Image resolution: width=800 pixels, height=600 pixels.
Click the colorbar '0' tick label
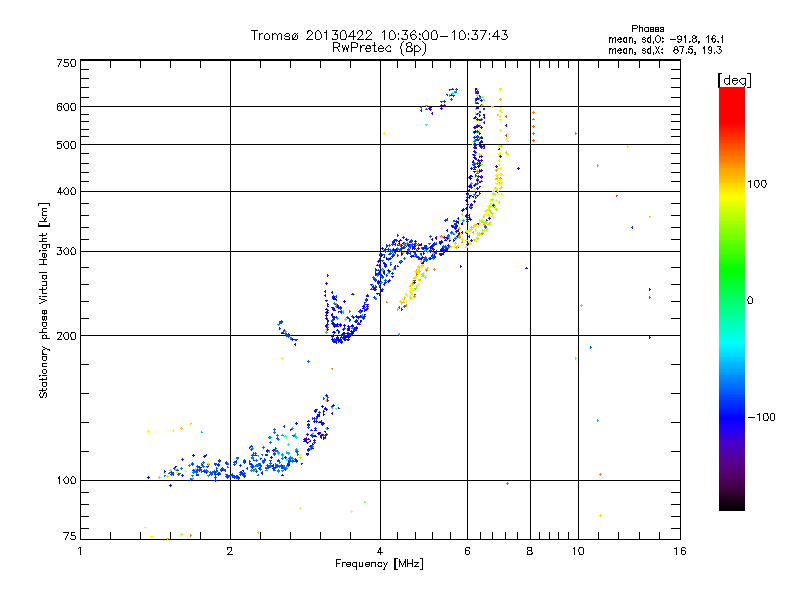pos(750,301)
